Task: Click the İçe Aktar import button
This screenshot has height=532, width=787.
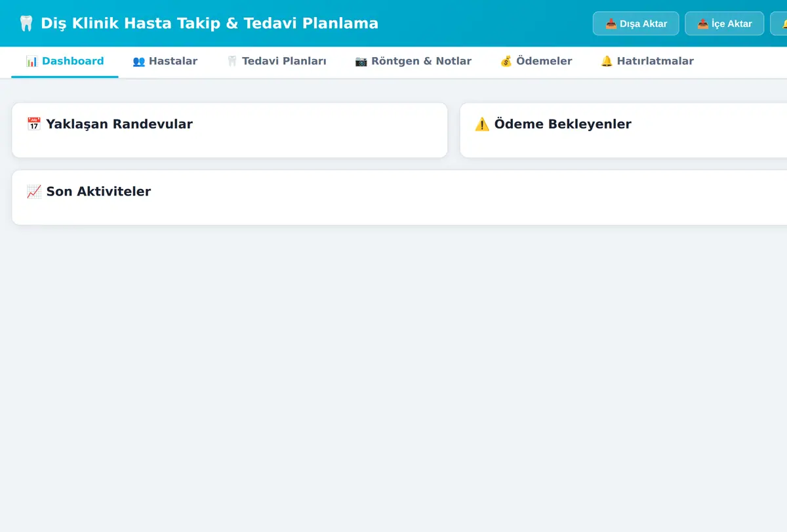Action: [724, 24]
